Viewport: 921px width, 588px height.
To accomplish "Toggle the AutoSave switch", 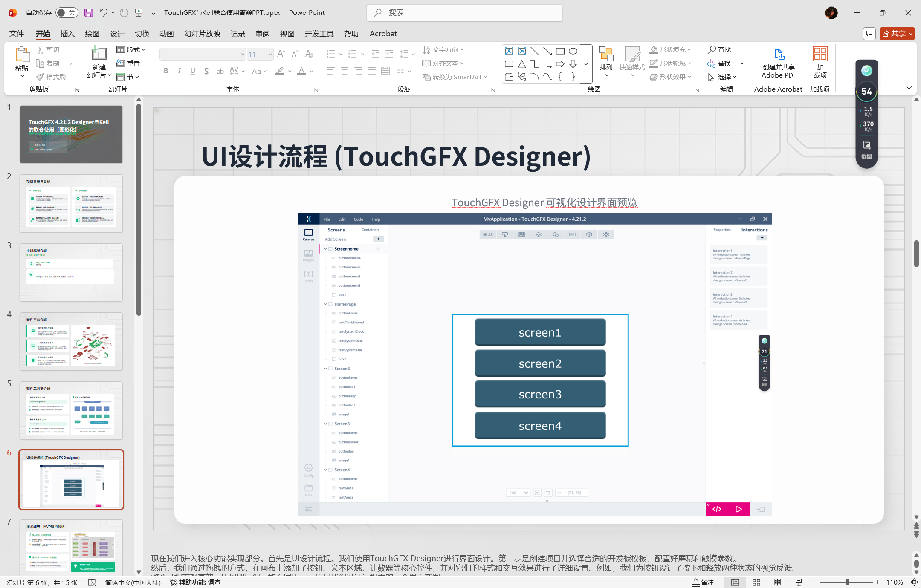I will 66,13.
